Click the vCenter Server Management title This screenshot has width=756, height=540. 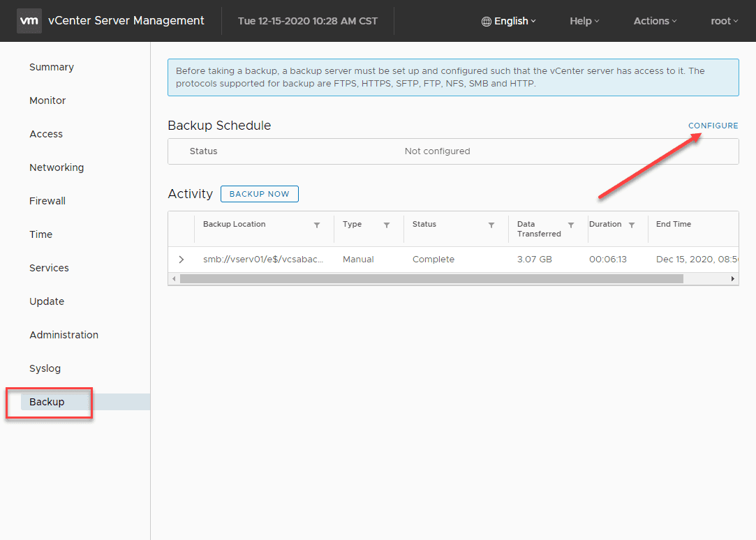(x=126, y=21)
